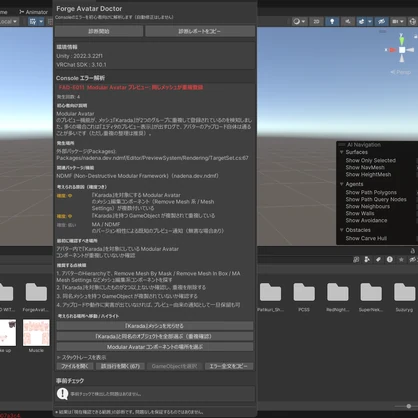Click the 診断開始 button
The image size is (418, 418).
click(99, 31)
